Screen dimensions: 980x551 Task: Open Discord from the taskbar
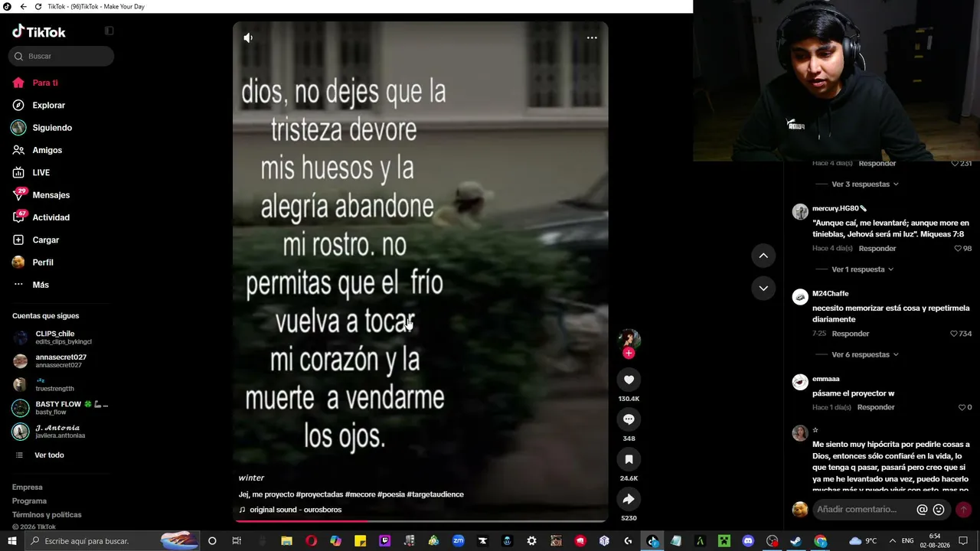[748, 541]
